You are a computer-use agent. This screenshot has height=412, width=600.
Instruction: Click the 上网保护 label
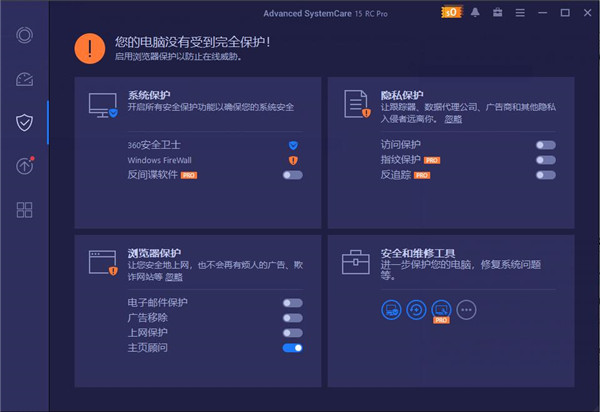coord(147,333)
